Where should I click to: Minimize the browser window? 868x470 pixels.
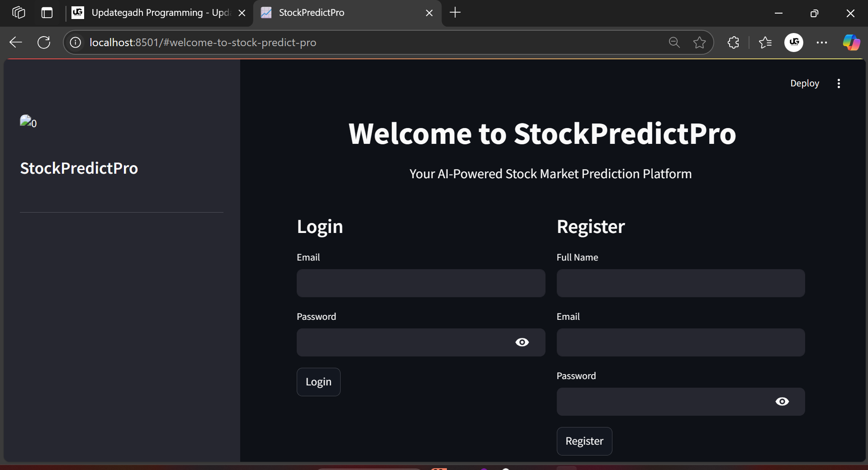point(778,13)
